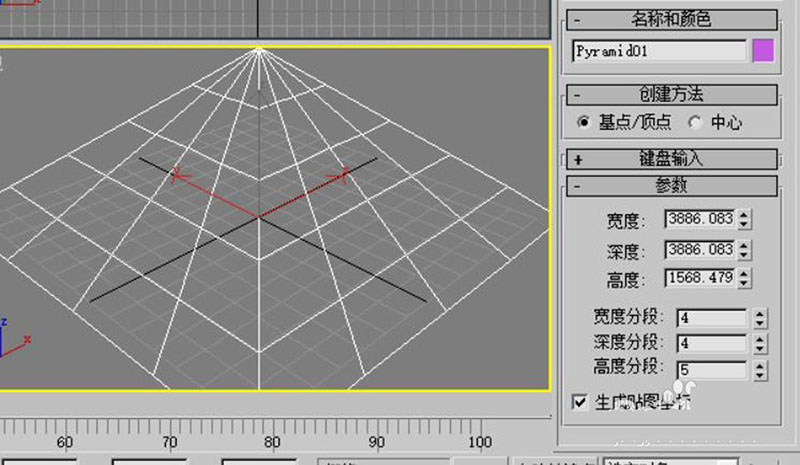Click the Pyramid01 object name field
The image size is (800, 465).
pos(659,51)
